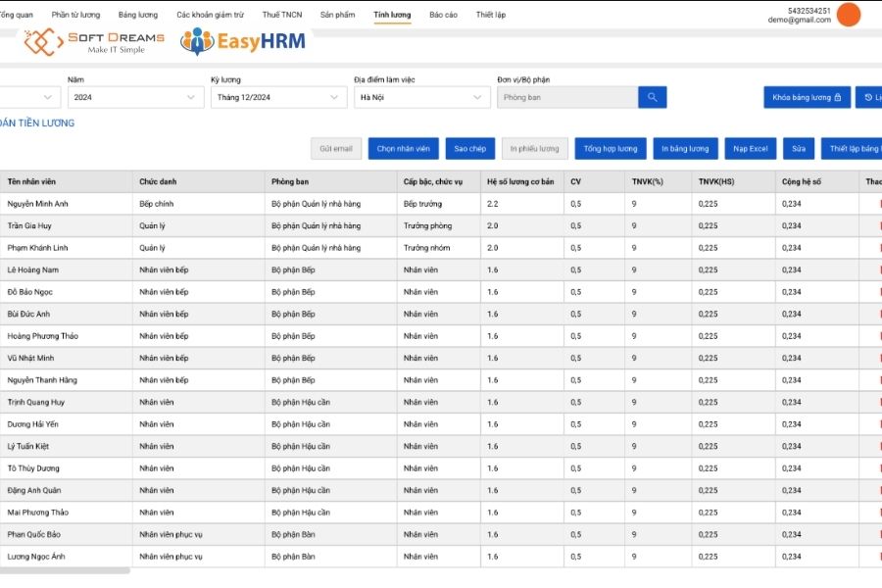Click the Sửa button
The width and height of the screenshot is (882, 588).
pyautogui.click(x=799, y=149)
